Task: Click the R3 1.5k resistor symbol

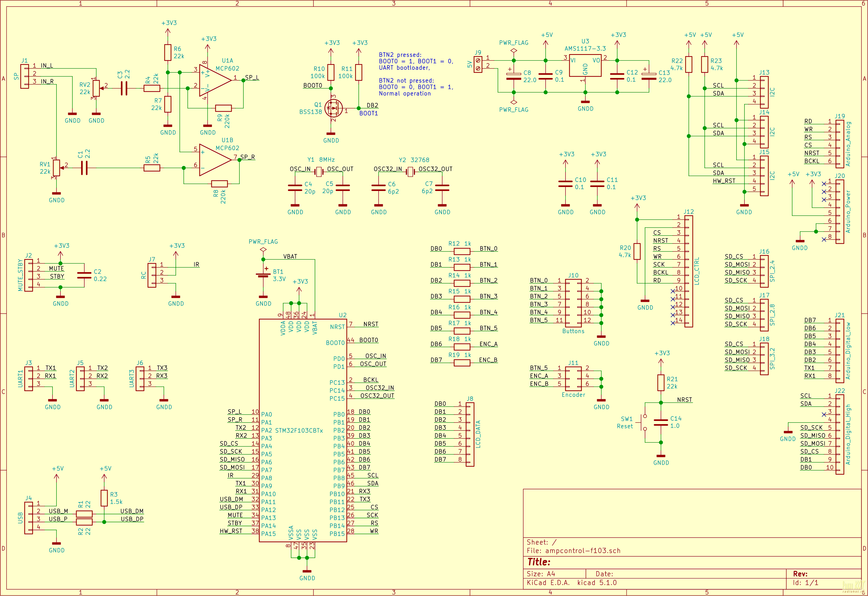Action: point(104,498)
